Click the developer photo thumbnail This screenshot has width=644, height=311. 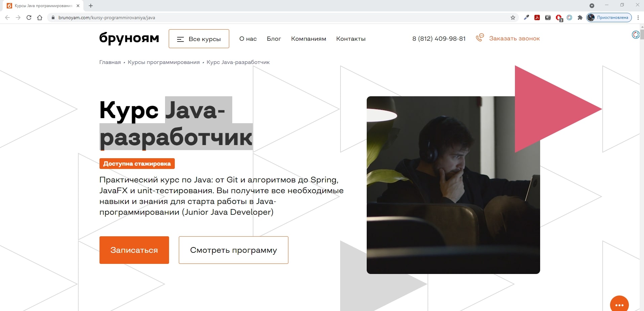[453, 185]
